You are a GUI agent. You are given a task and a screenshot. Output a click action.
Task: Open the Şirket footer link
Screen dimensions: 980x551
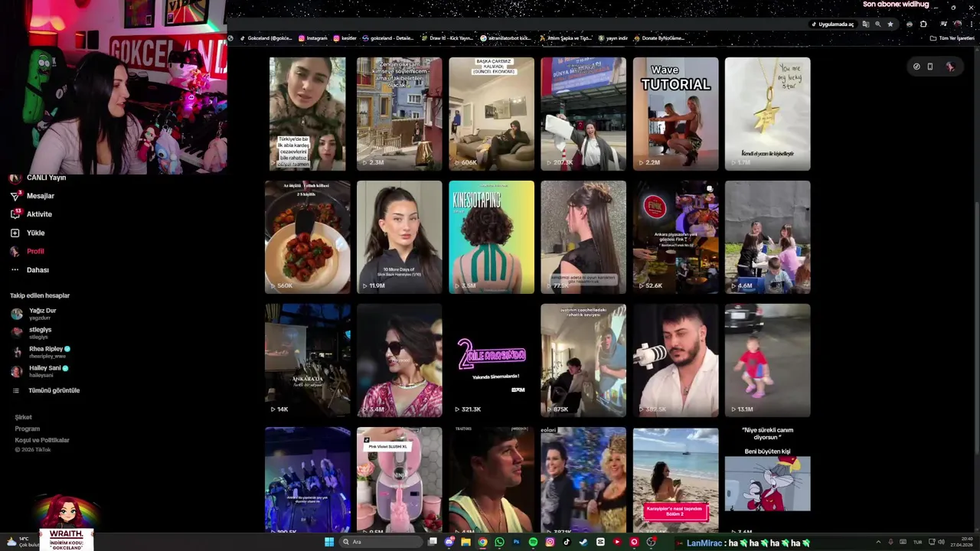click(x=24, y=417)
